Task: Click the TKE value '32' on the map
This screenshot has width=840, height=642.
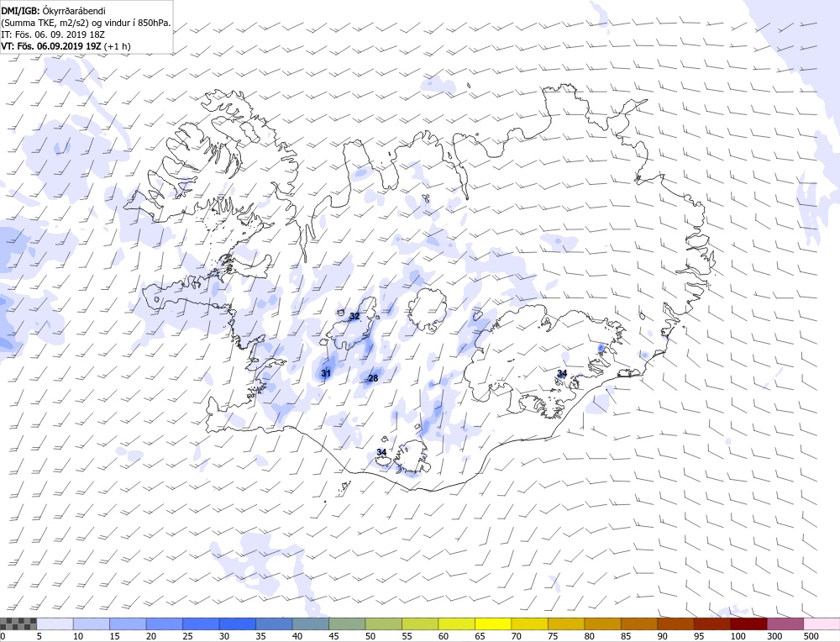Action: [x=354, y=316]
